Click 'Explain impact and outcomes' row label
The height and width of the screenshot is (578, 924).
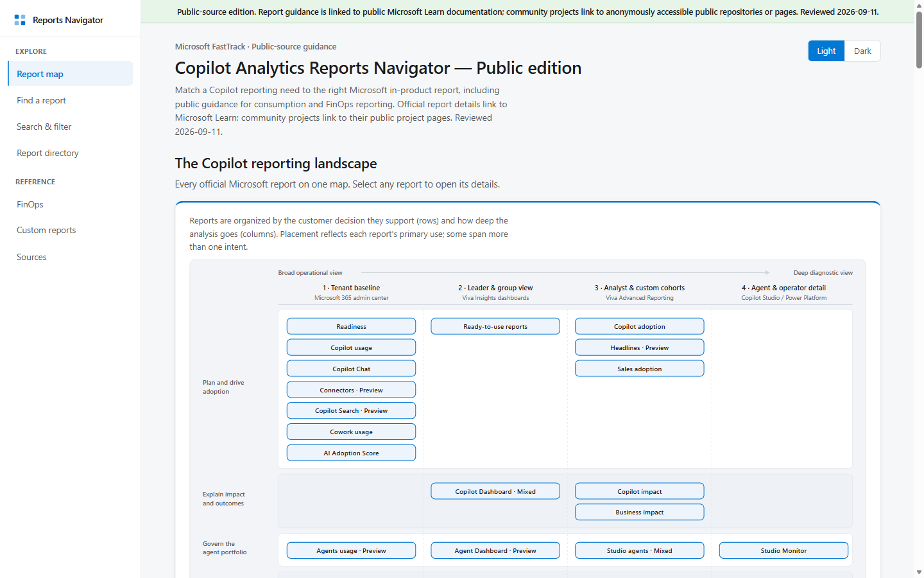coord(224,498)
